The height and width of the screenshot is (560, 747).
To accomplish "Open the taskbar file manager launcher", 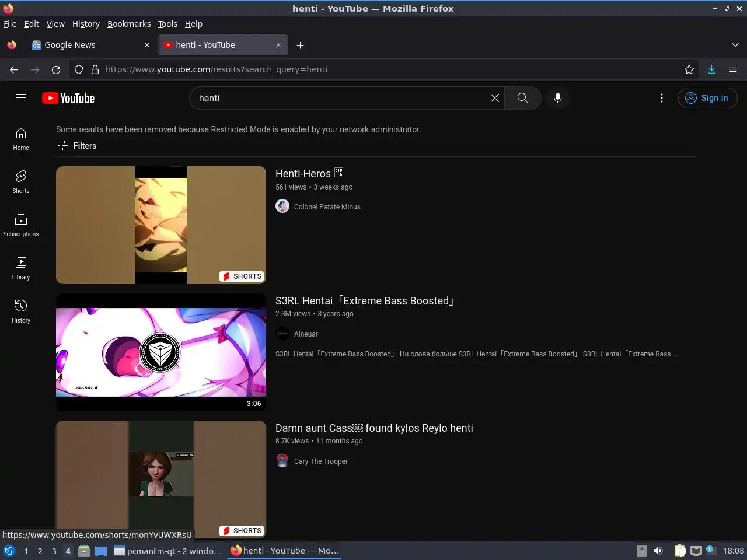I will (84, 551).
